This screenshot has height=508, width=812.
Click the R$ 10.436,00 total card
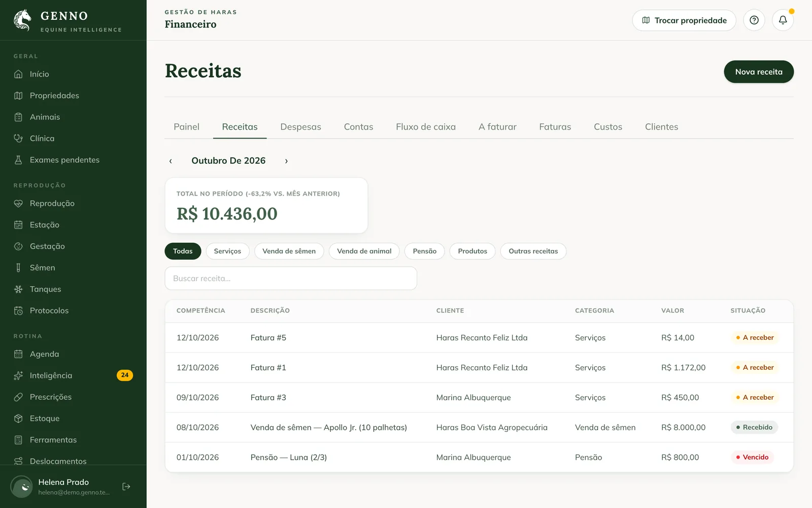click(x=266, y=205)
